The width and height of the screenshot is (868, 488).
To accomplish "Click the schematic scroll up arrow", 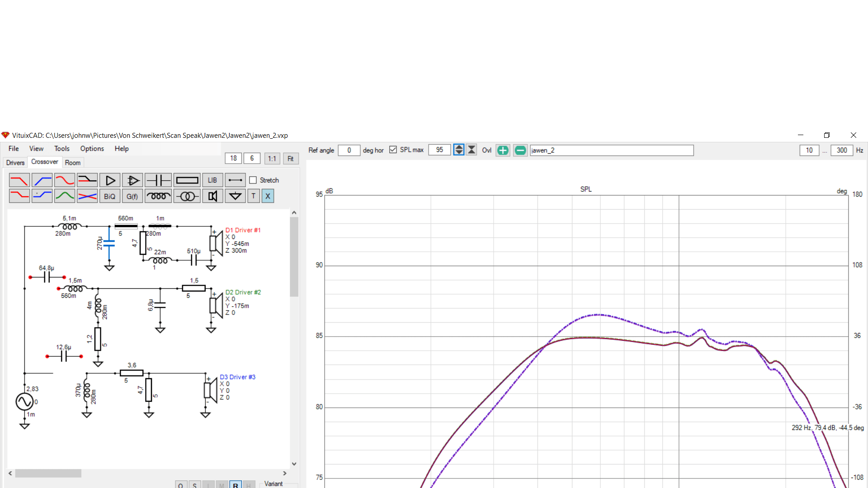I will tap(294, 212).
